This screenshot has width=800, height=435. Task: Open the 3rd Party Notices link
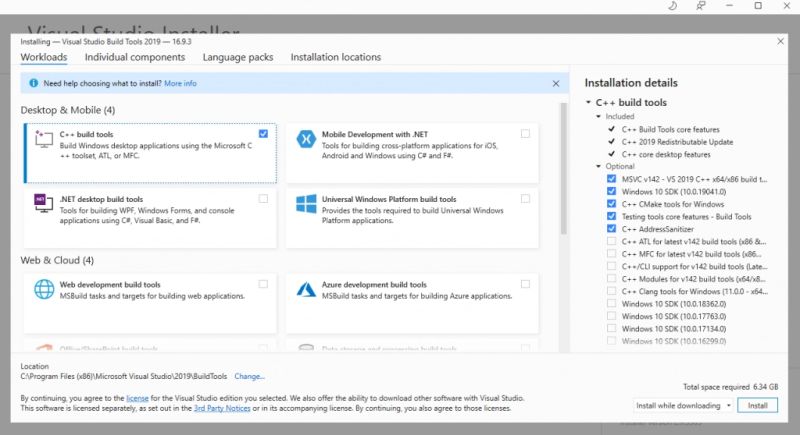[222, 408]
